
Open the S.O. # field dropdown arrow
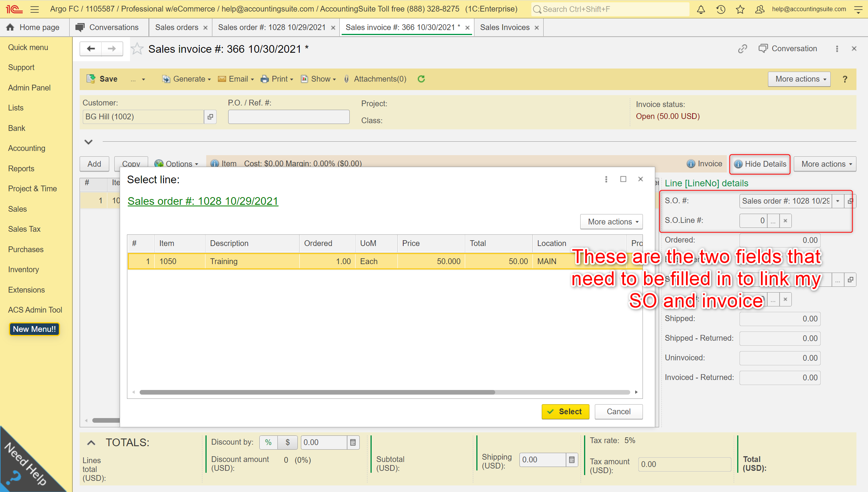pos(838,201)
